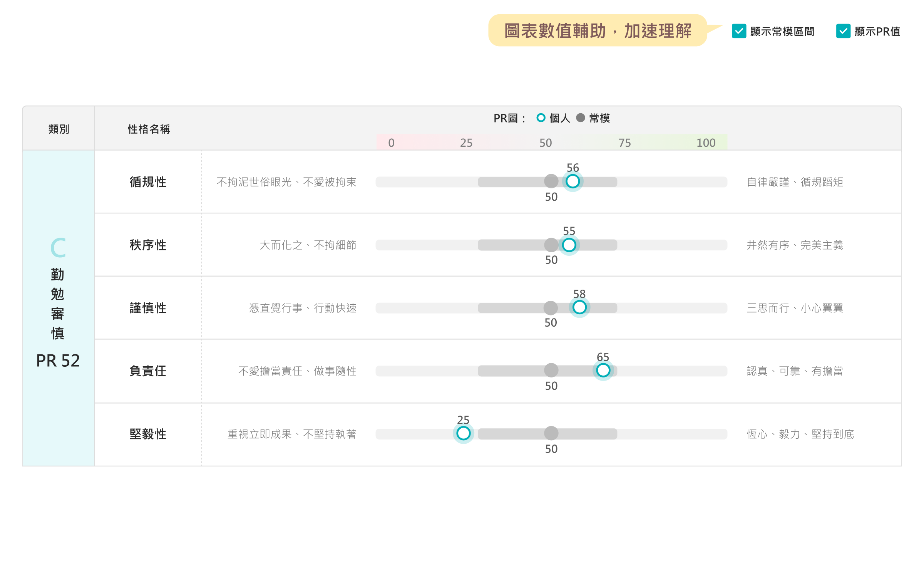Click the 負責任 personal marker at 65

[603, 370]
